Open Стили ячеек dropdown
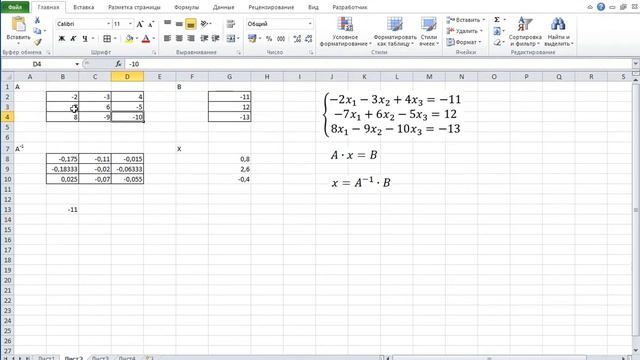The width and height of the screenshot is (640, 360). point(429,31)
